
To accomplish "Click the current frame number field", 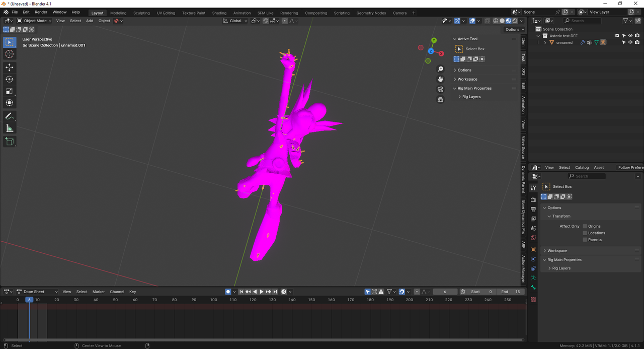I will [445, 292].
